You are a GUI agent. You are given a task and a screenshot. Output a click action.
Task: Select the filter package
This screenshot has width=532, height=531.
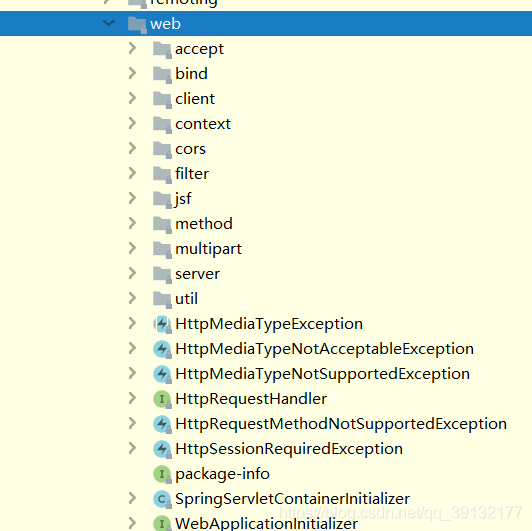tap(192, 174)
